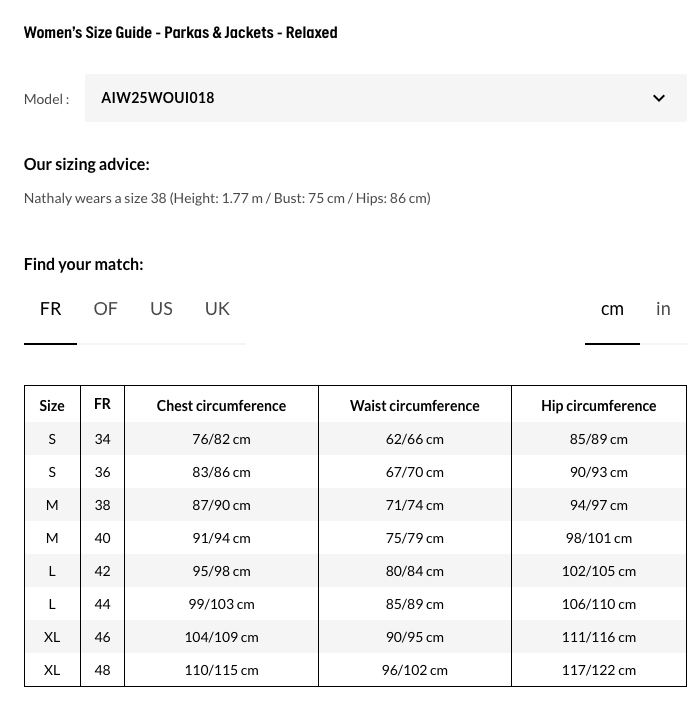Click the FR 42 size cell
700x711 pixels.
pyautogui.click(x=102, y=570)
